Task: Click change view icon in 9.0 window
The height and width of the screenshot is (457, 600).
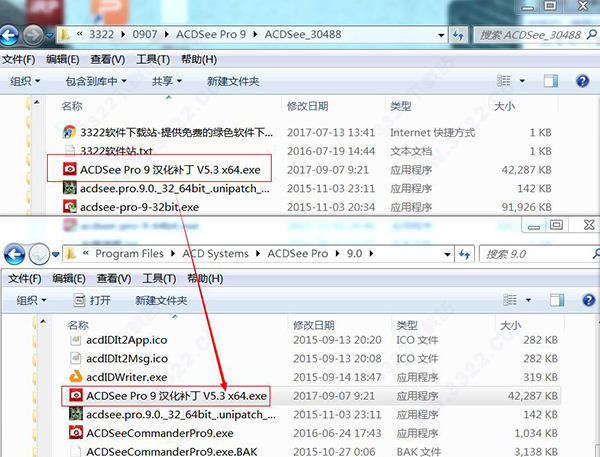Action: click(510, 300)
